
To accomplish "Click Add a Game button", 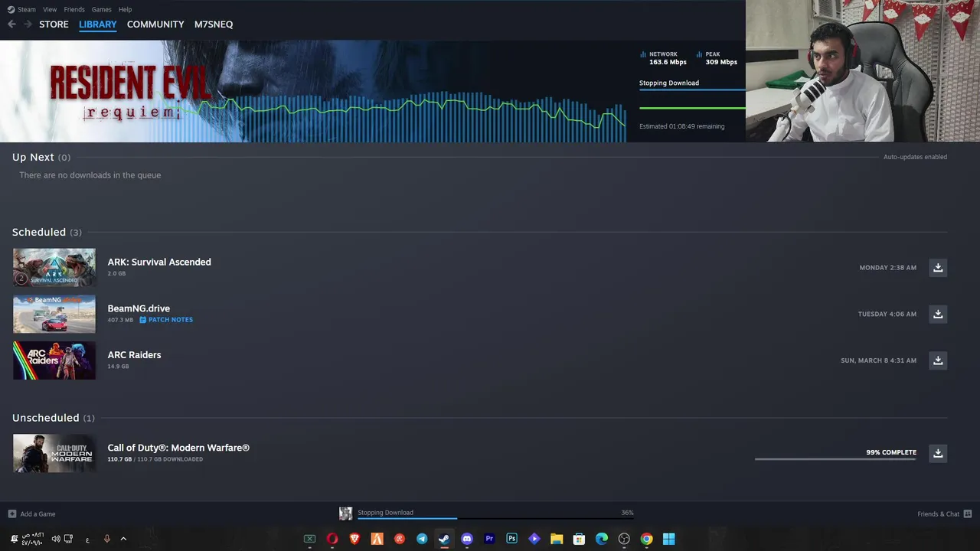I will [x=31, y=514].
